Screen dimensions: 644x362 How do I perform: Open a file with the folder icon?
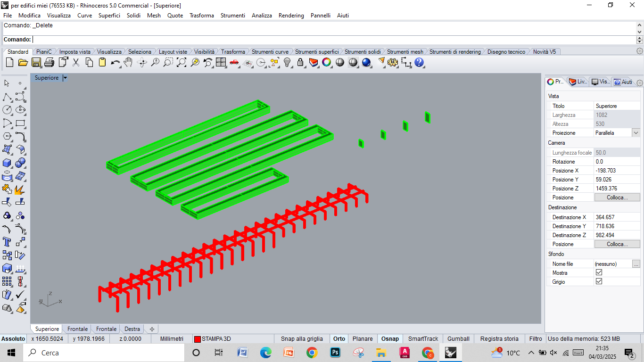click(x=23, y=62)
